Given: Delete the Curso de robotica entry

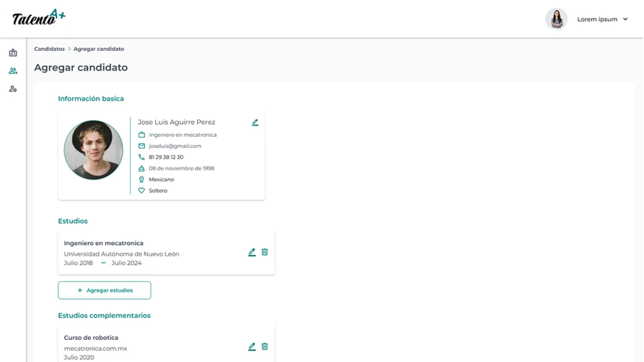Looking at the screenshot, I should point(265,346).
